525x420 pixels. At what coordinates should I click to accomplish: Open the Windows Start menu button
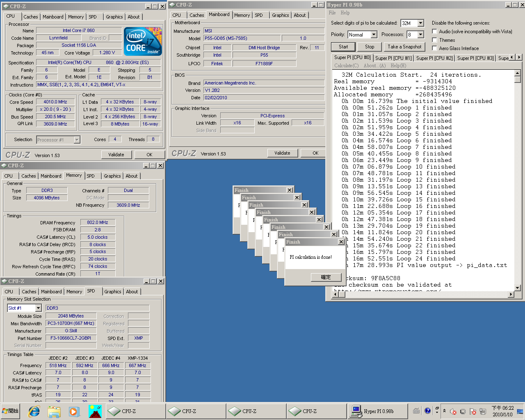click(x=11, y=411)
